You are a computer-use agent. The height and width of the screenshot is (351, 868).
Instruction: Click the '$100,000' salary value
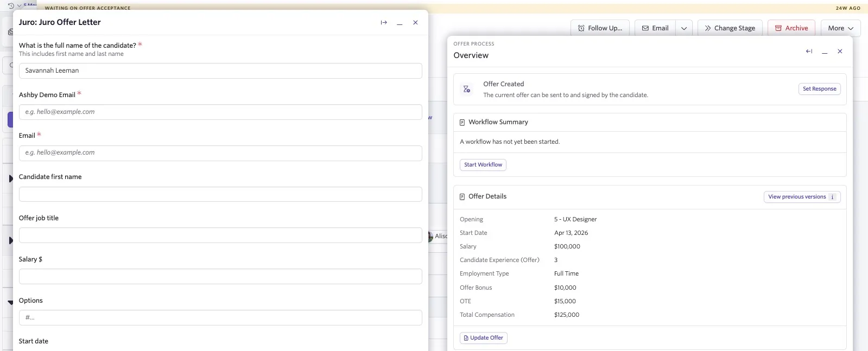click(567, 246)
